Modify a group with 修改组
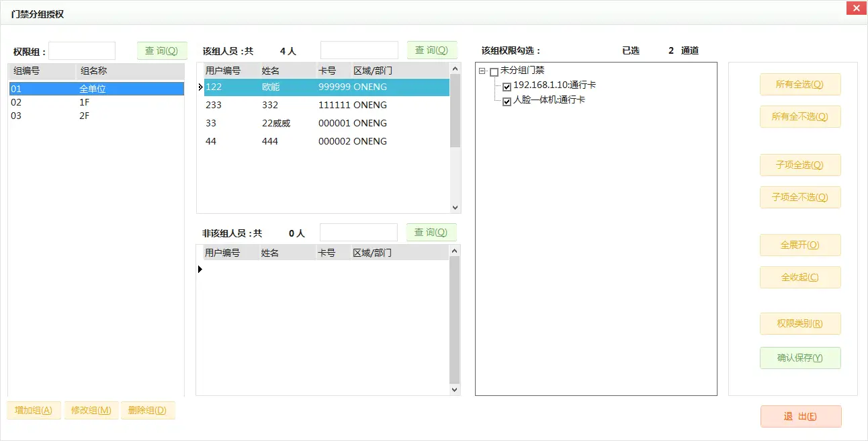 tap(90, 410)
